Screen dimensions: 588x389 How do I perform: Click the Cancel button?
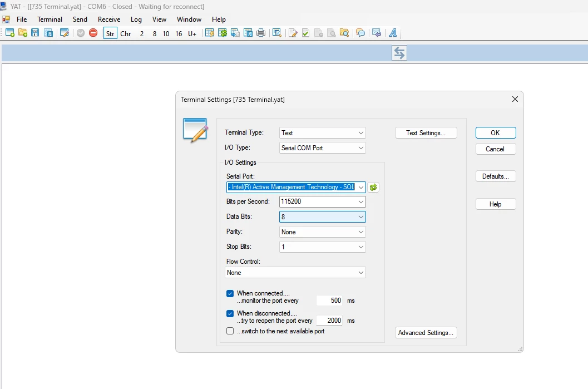[x=496, y=149]
